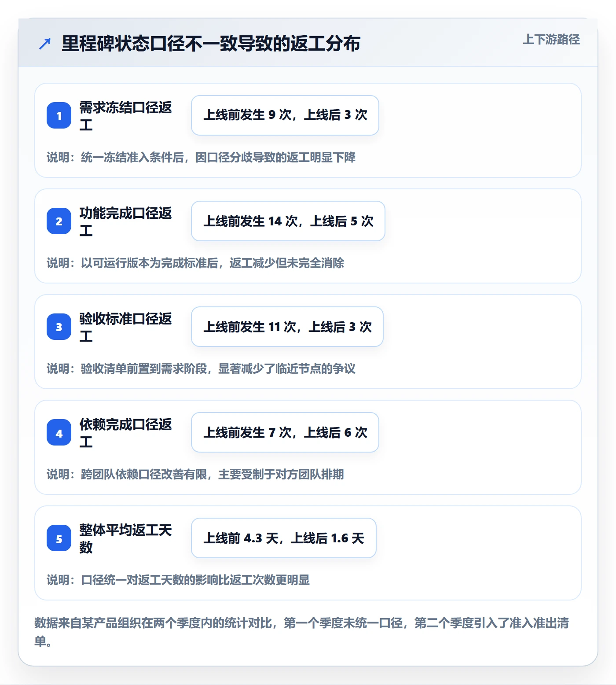The image size is (616, 685).
Task: Select the title 里程碑状态口径不一致导致的返工分布
Action: tap(211, 44)
